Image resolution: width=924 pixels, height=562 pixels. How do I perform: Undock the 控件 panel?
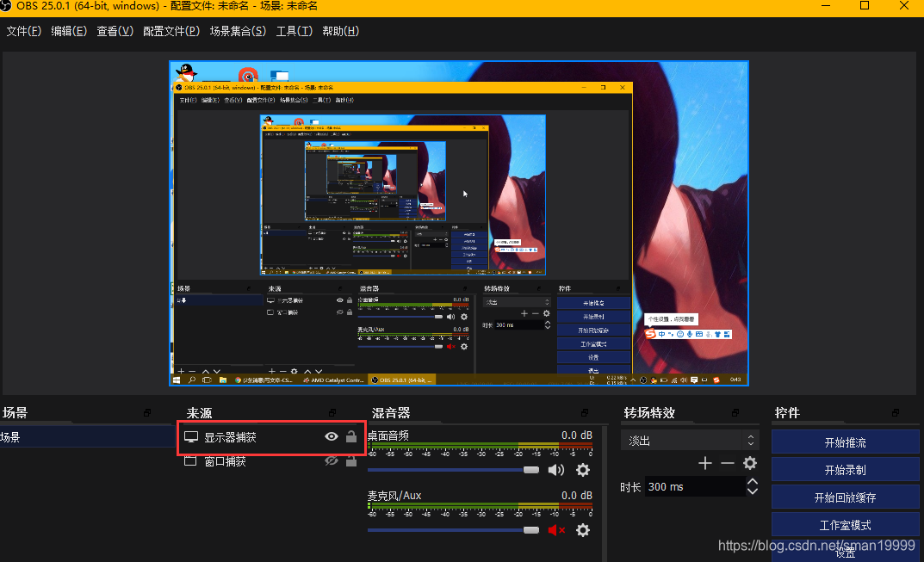[896, 413]
